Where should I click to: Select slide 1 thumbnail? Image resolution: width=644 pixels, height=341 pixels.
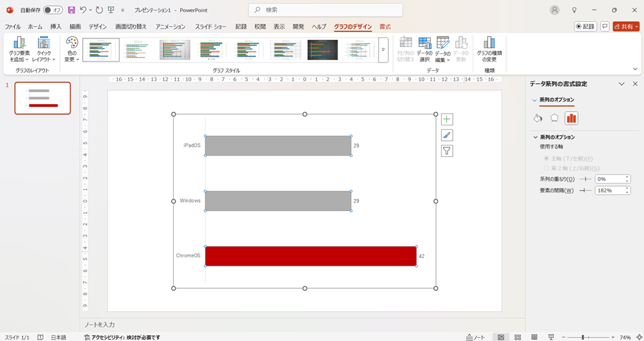(x=43, y=98)
